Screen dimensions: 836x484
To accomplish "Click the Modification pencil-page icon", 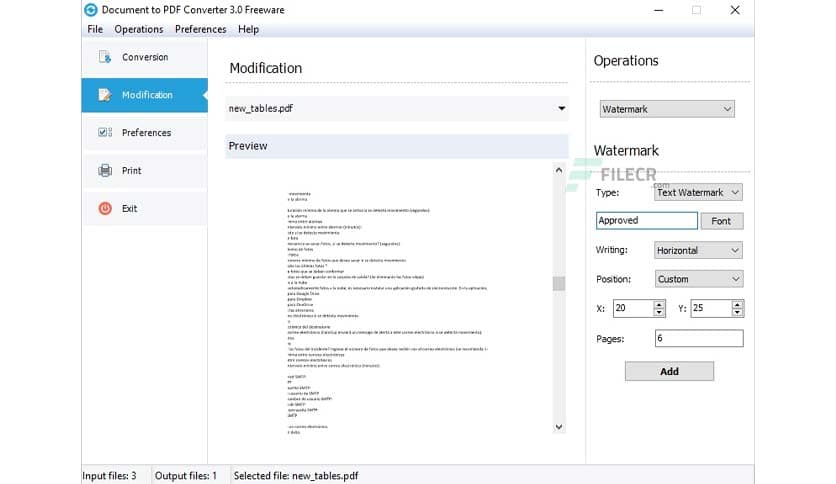I will click(x=105, y=95).
